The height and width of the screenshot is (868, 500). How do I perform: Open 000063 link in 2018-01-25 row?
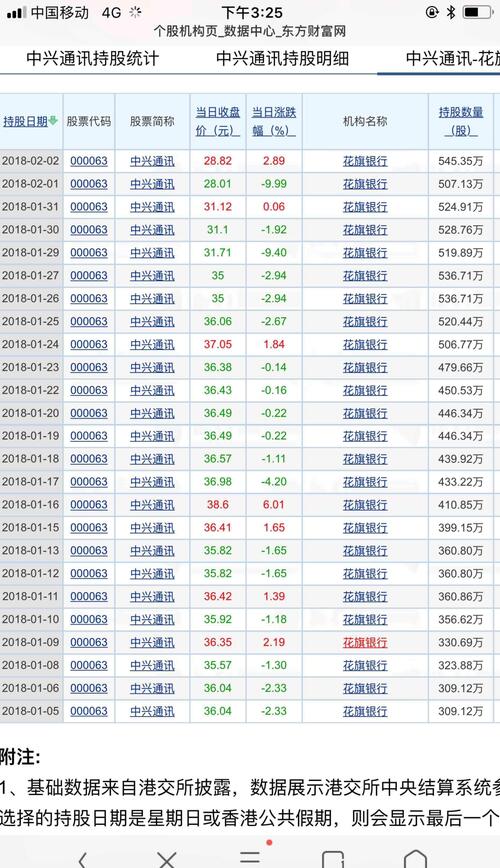tap(89, 322)
